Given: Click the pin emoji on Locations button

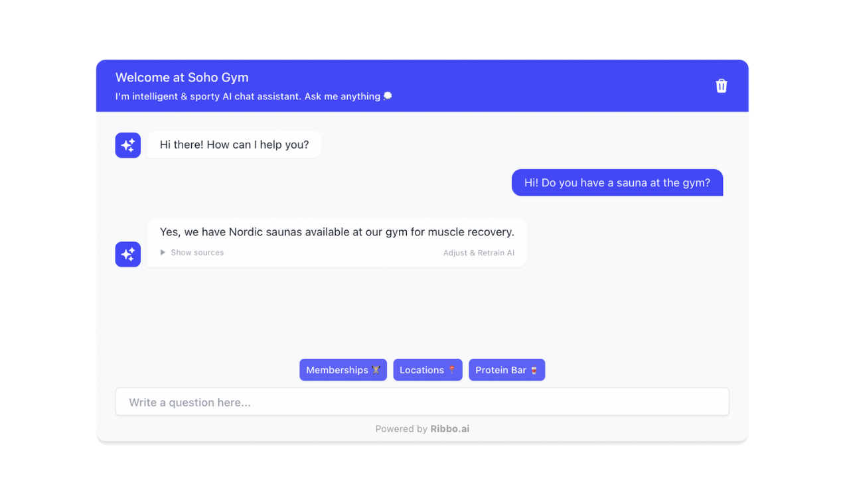Looking at the screenshot, I should pos(451,370).
